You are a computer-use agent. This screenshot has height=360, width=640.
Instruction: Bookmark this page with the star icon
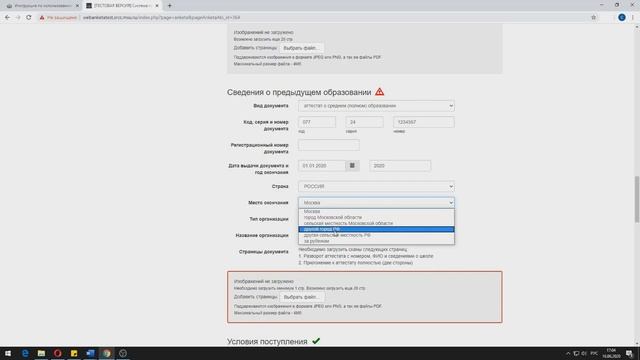point(593,18)
